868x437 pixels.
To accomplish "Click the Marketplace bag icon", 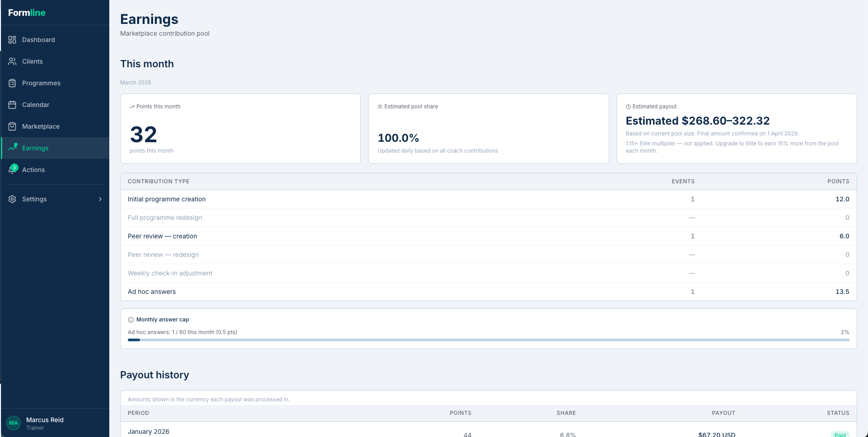I will [x=12, y=126].
